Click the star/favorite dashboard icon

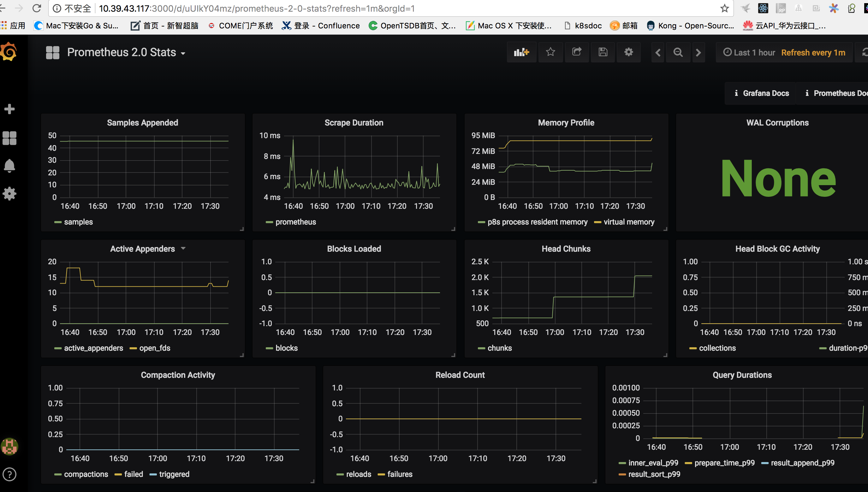549,52
